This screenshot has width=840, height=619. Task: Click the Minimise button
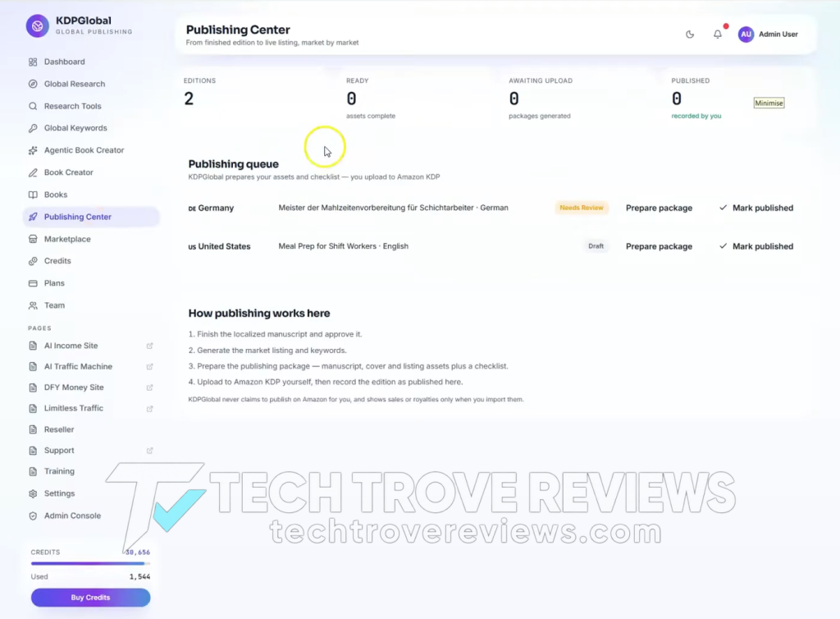click(769, 103)
